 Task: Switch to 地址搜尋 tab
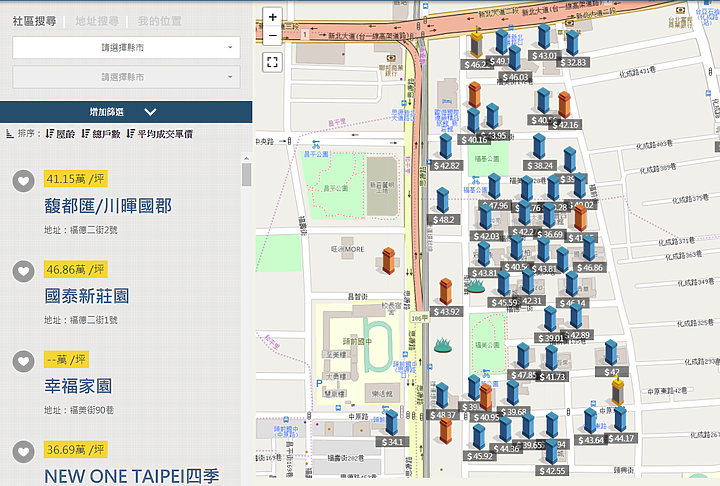tap(97, 21)
